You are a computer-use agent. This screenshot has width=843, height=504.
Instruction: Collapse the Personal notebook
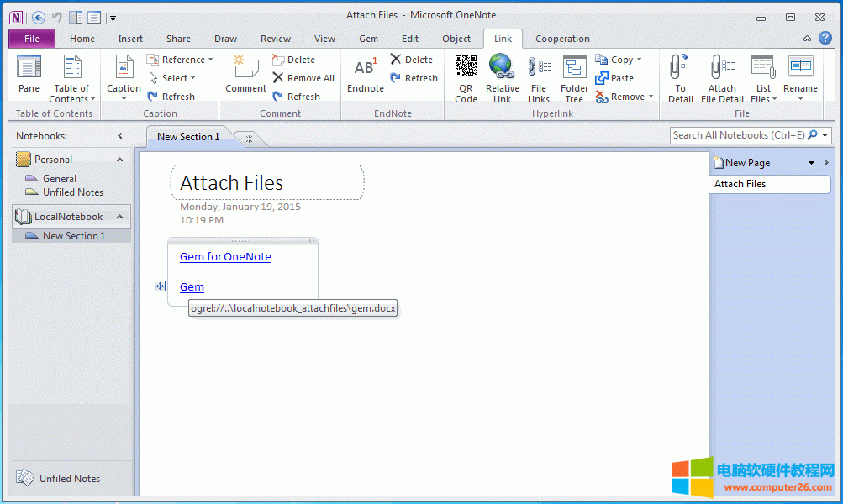point(119,160)
